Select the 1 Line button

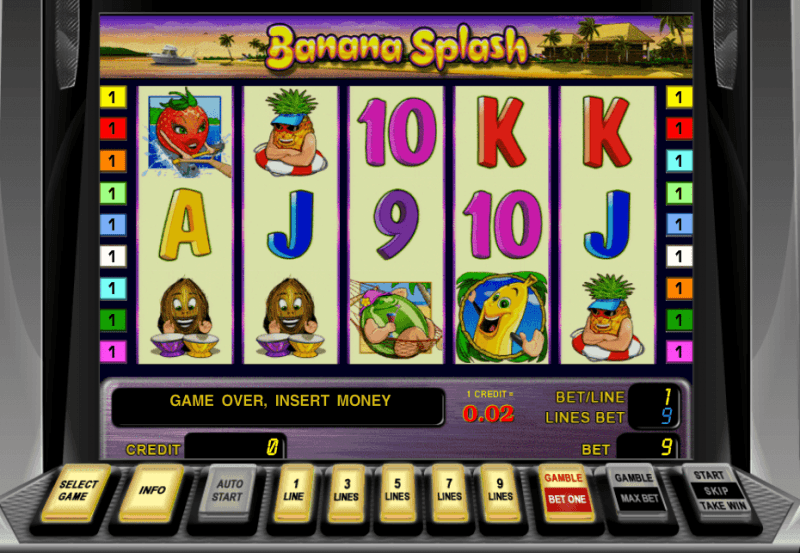click(294, 493)
